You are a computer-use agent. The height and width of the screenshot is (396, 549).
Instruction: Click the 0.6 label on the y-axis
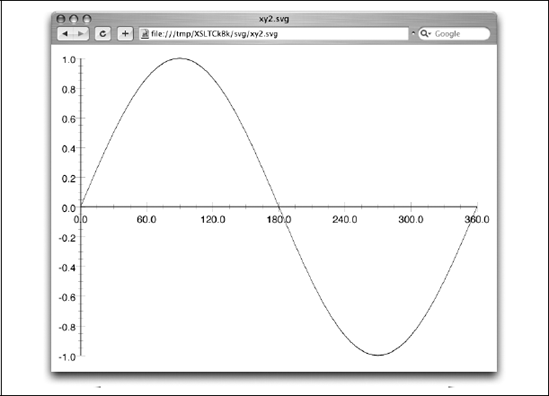(x=69, y=119)
